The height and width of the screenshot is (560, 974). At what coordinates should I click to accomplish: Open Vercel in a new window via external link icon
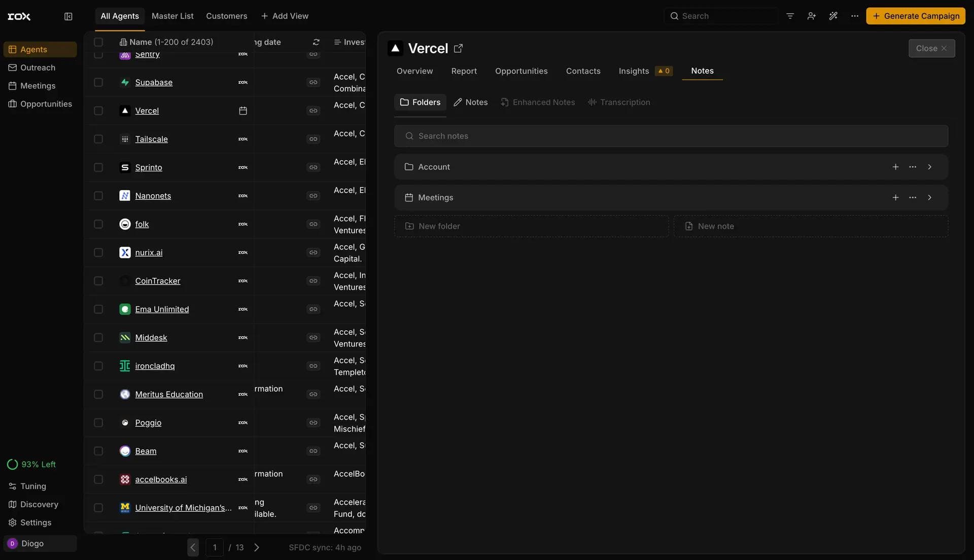[459, 48]
